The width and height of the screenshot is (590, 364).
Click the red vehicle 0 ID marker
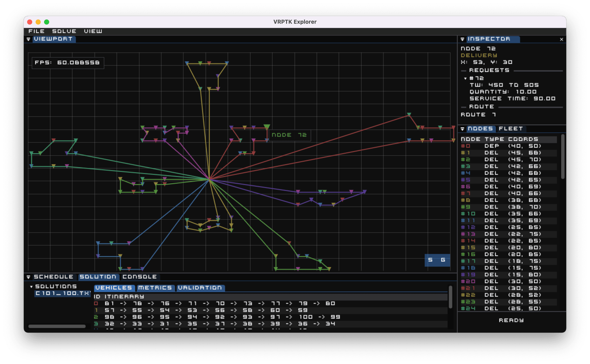pyautogui.click(x=96, y=303)
